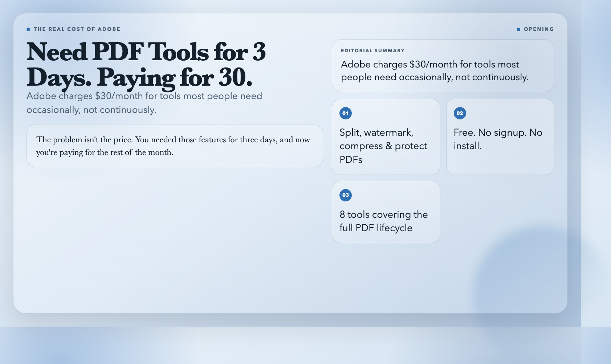611x364 pixels.
Task: Click the 02 number badge
Action: tap(460, 113)
